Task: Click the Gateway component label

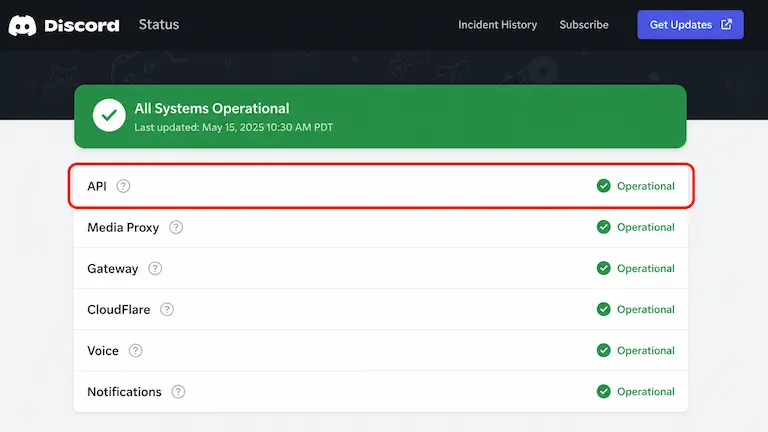Action: tap(113, 269)
